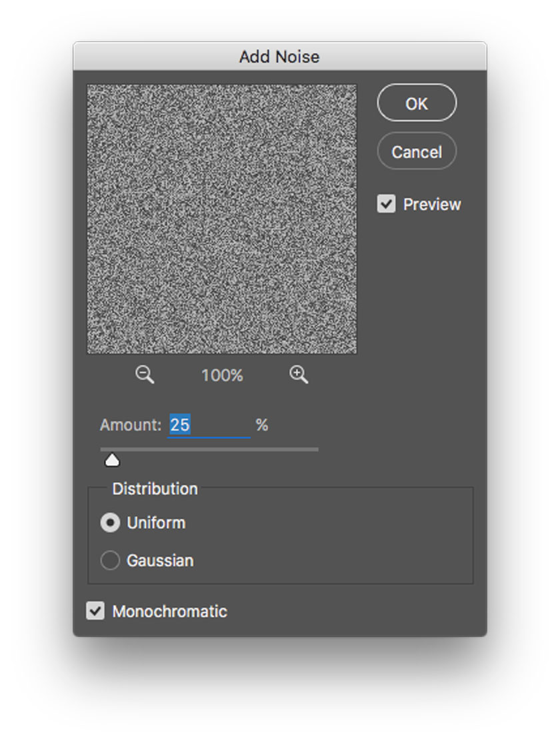Click the Distribution group label
Screen dimensions: 560x741
pyautogui.click(x=155, y=488)
